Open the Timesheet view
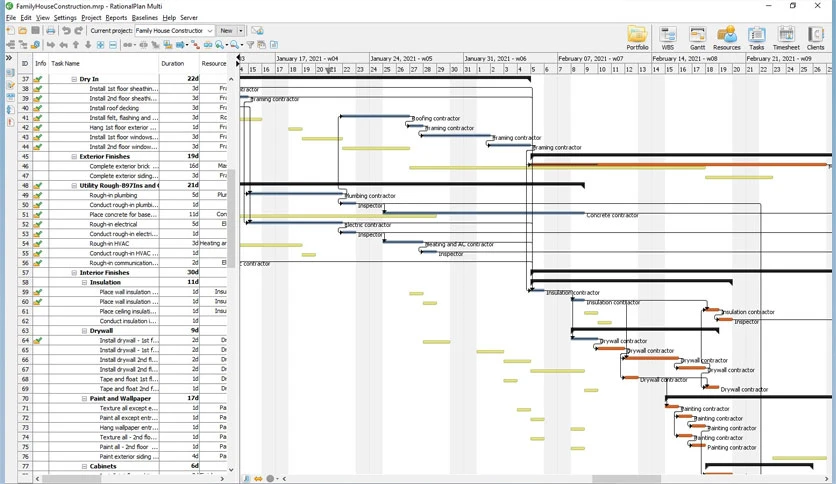836x484 pixels. point(786,38)
